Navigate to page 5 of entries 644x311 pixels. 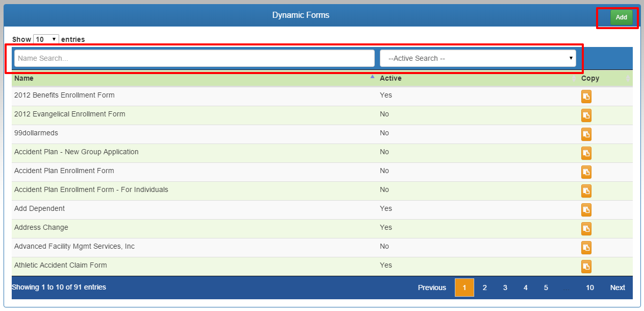[x=546, y=288]
